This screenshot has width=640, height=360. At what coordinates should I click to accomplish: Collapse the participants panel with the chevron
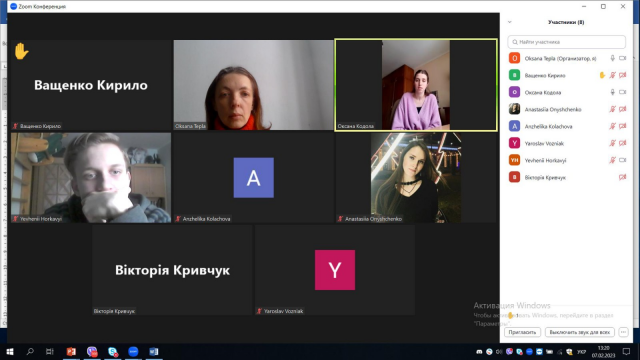510,22
